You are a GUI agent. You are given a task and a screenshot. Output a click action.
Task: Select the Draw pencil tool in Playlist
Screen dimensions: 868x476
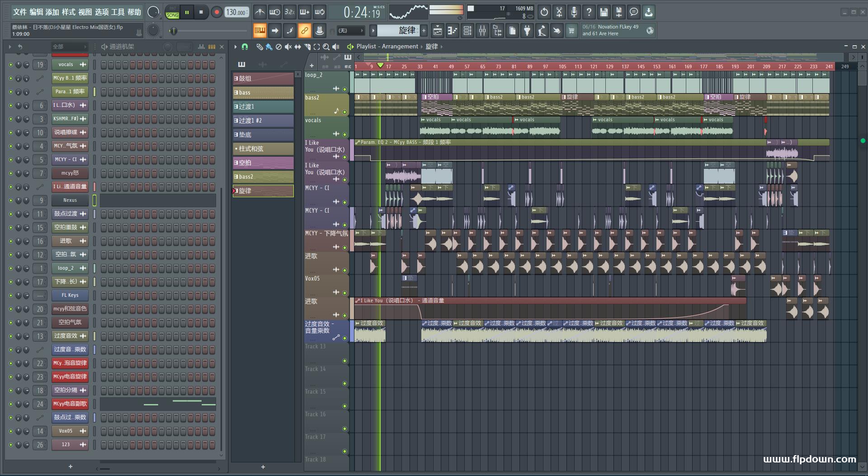(259, 47)
